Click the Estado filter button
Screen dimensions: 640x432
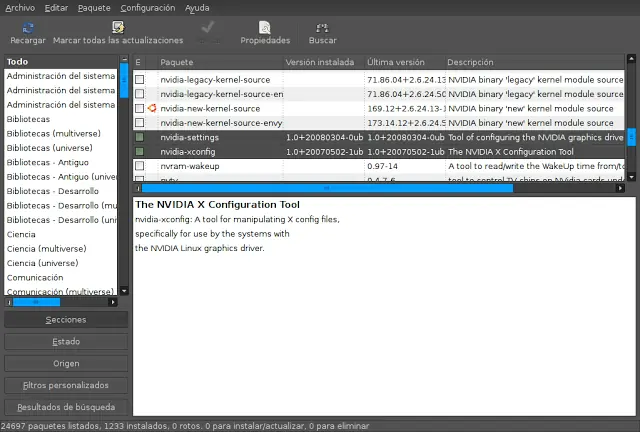pyautogui.click(x=66, y=341)
